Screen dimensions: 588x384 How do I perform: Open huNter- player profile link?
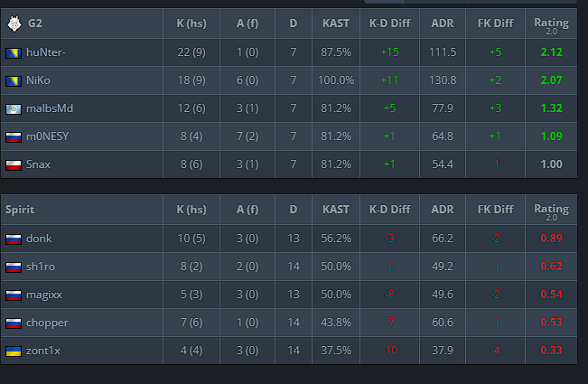(x=46, y=52)
